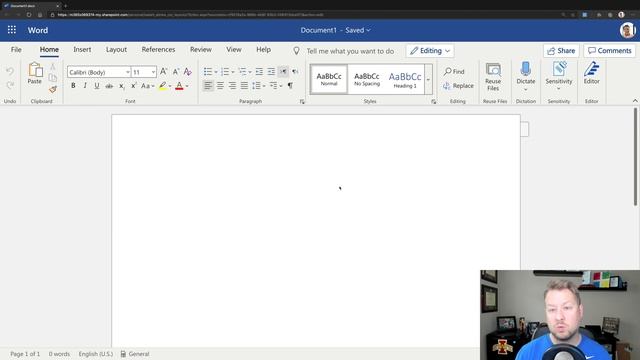
Task: Click the Copy icon
Action: pos(53,78)
